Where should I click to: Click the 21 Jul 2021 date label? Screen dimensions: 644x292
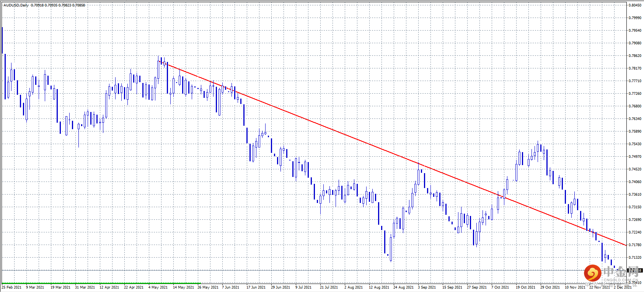click(x=329, y=287)
